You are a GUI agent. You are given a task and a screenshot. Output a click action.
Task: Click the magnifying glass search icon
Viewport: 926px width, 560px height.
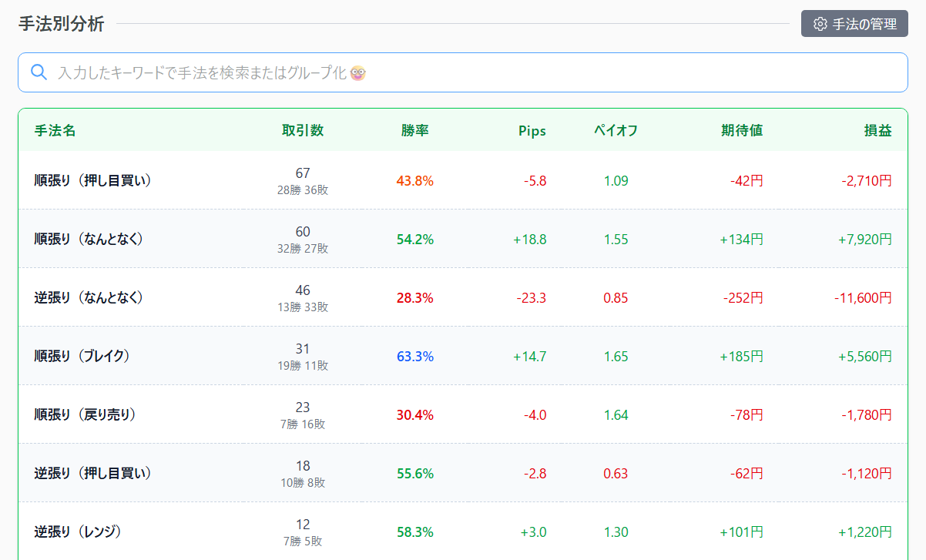tap(39, 72)
